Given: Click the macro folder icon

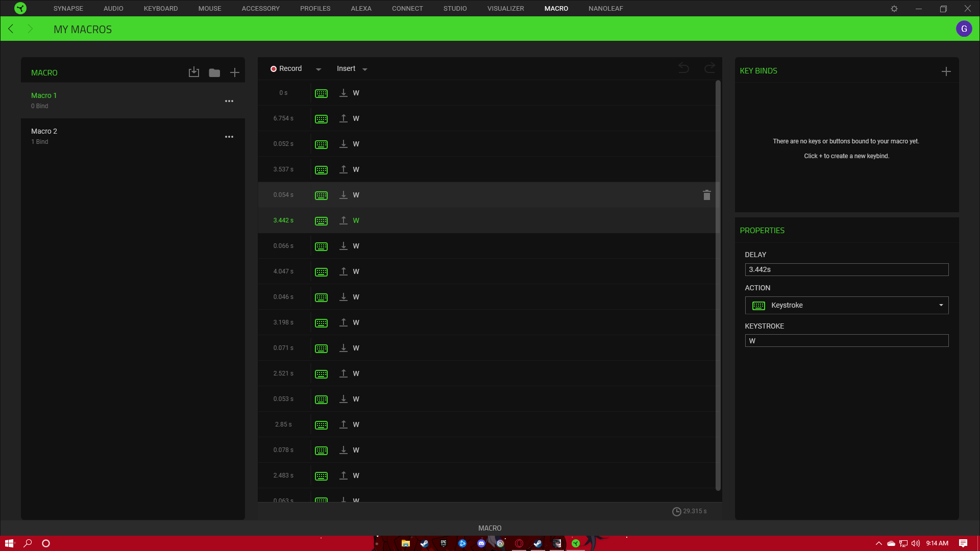Looking at the screenshot, I should click(214, 72).
